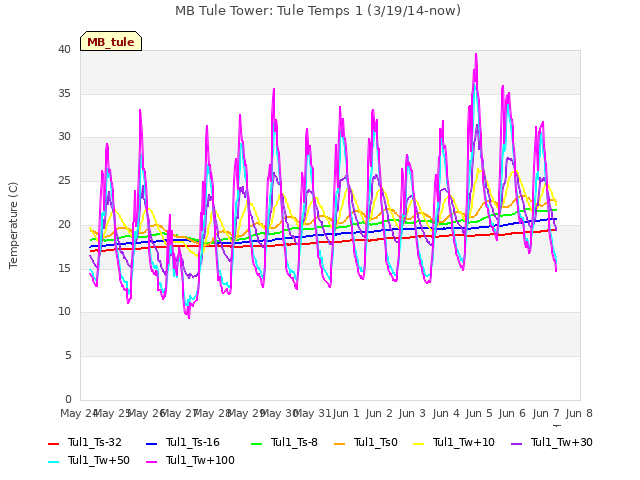Click the red Tul1_Ts-32 legend swatch

click(53, 444)
